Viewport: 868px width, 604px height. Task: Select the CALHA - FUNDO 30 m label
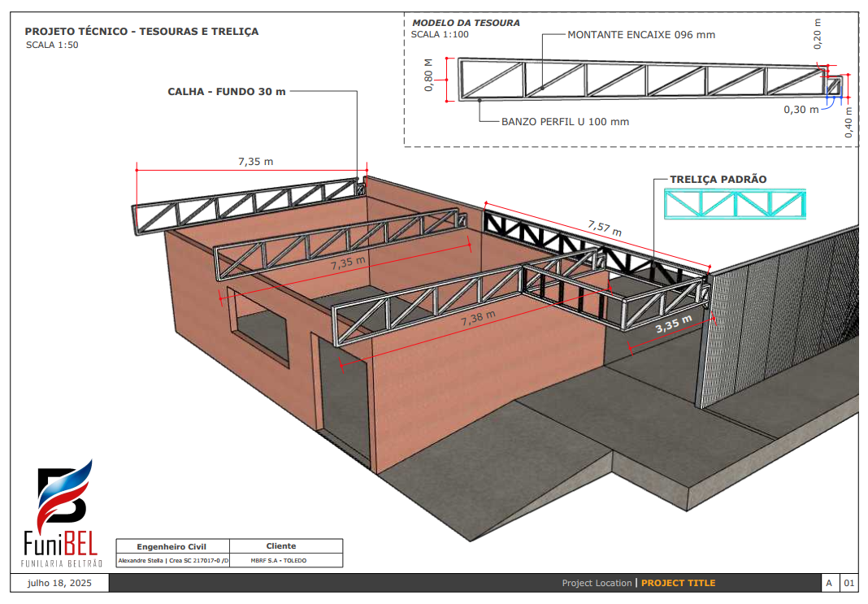coord(227,92)
